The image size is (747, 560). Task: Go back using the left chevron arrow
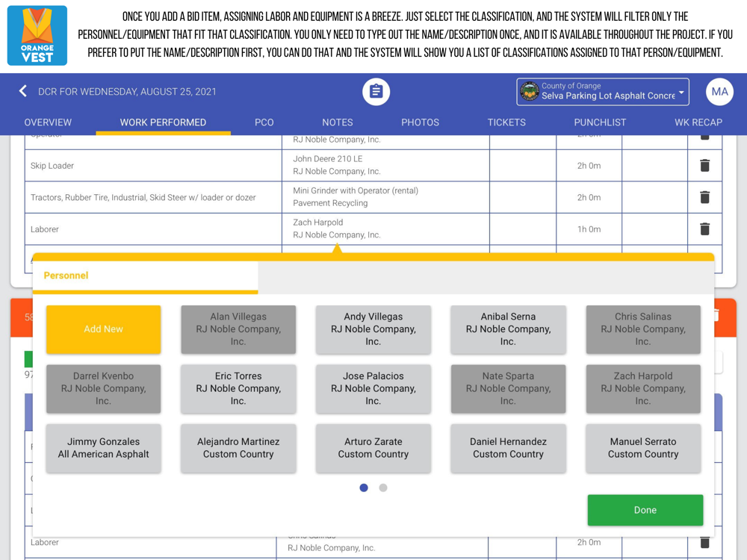click(23, 91)
